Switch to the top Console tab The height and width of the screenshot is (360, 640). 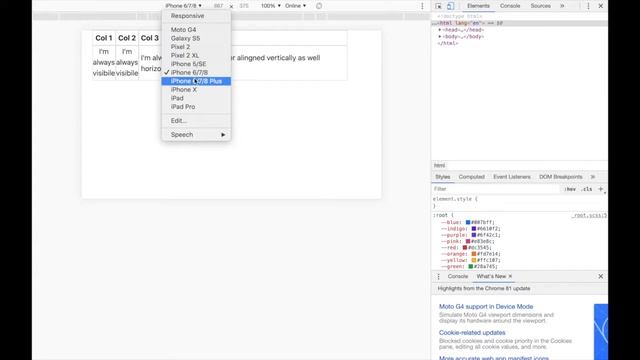(510, 6)
